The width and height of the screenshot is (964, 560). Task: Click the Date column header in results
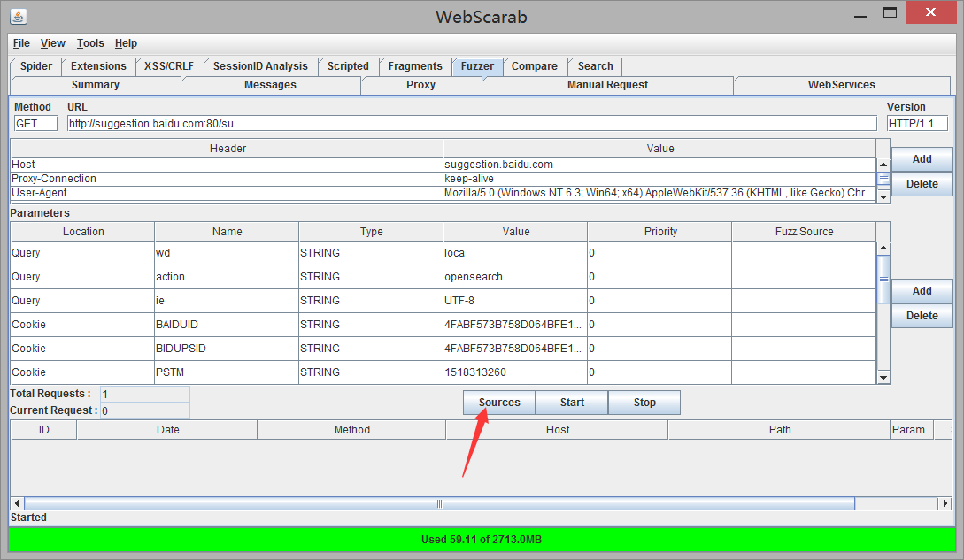pyautogui.click(x=167, y=430)
